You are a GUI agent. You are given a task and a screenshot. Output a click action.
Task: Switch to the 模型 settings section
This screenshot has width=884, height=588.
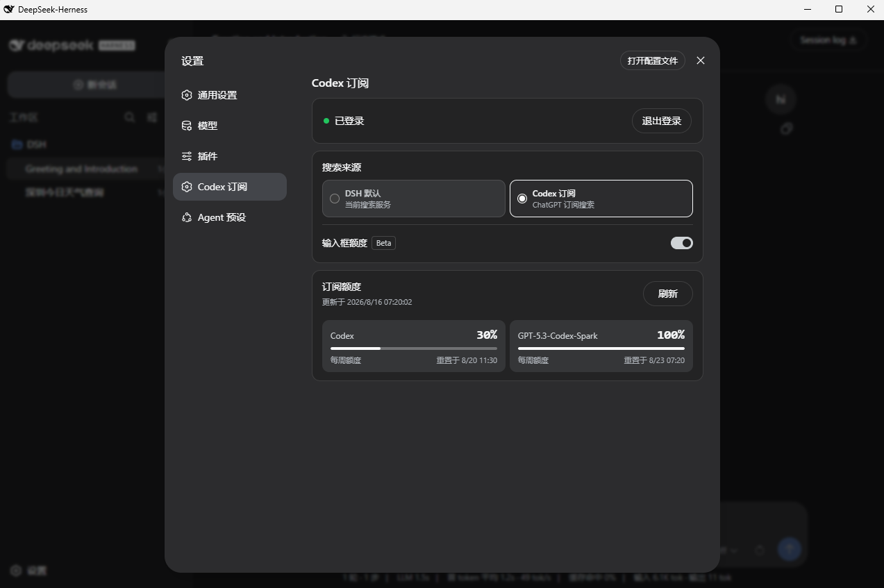pyautogui.click(x=229, y=126)
